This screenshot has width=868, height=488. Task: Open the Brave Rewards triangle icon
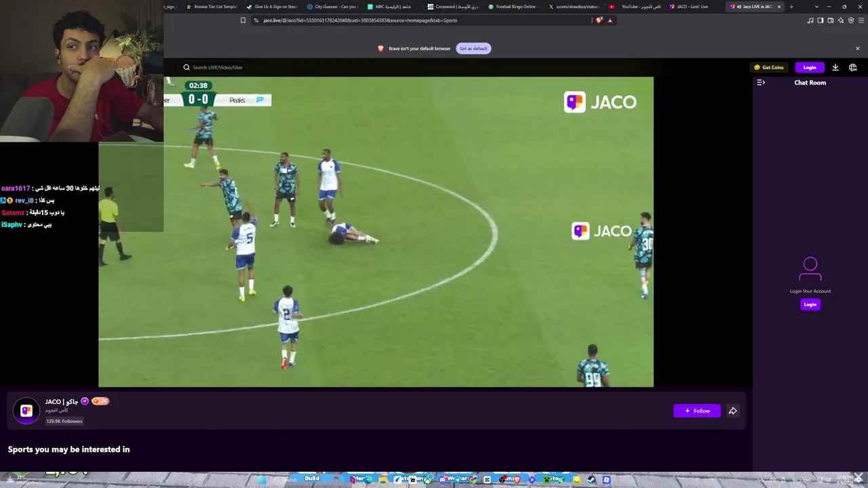pos(610,20)
